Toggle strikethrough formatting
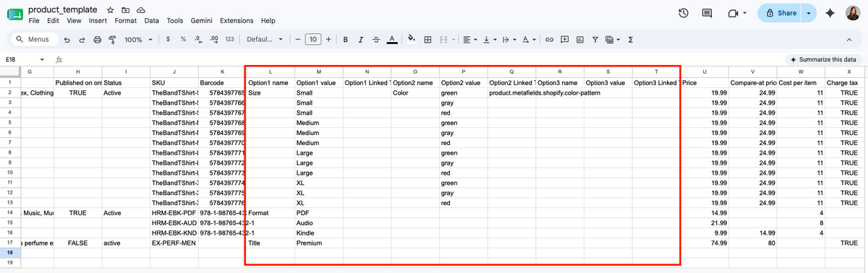Image resolution: width=868 pixels, height=273 pixels. click(x=376, y=39)
